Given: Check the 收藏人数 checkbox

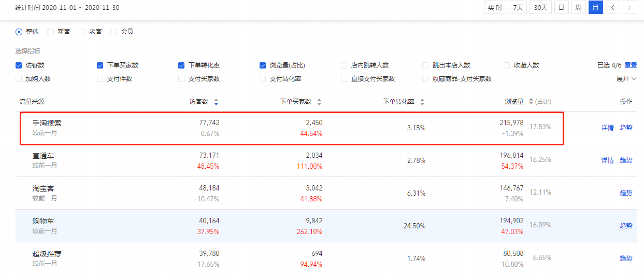Looking at the screenshot, I should coord(507,65).
